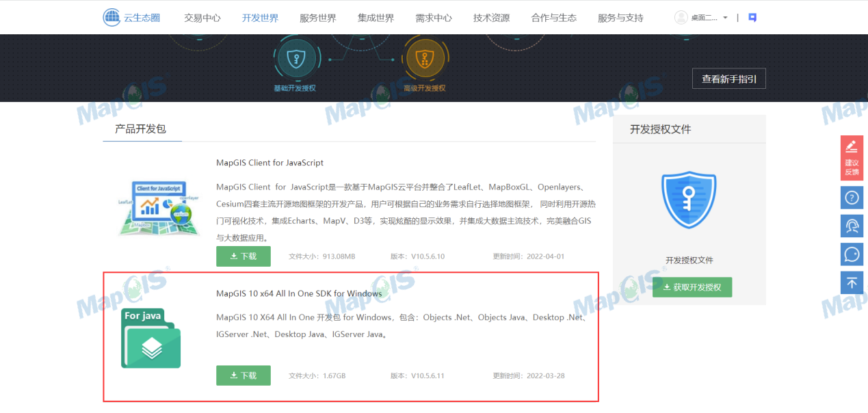Click the 高级开发授权 shield icon
This screenshot has width=868, height=413.
pyautogui.click(x=425, y=59)
